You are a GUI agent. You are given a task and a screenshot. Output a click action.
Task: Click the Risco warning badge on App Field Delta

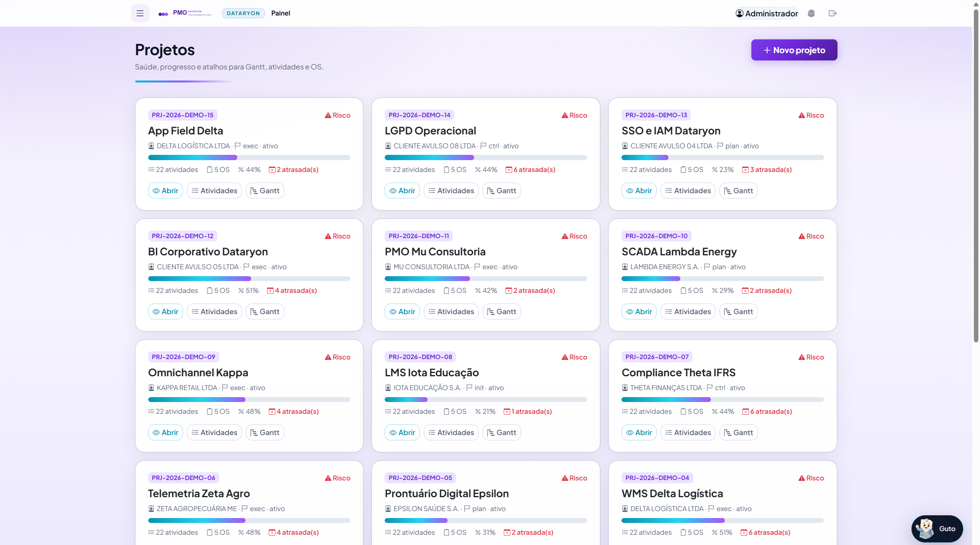pos(338,115)
